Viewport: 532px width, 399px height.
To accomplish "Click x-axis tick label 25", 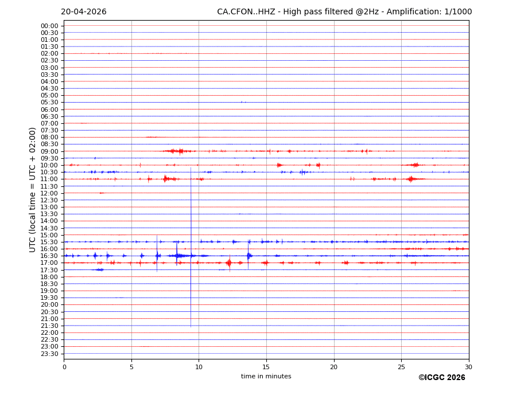I will 401,367.
